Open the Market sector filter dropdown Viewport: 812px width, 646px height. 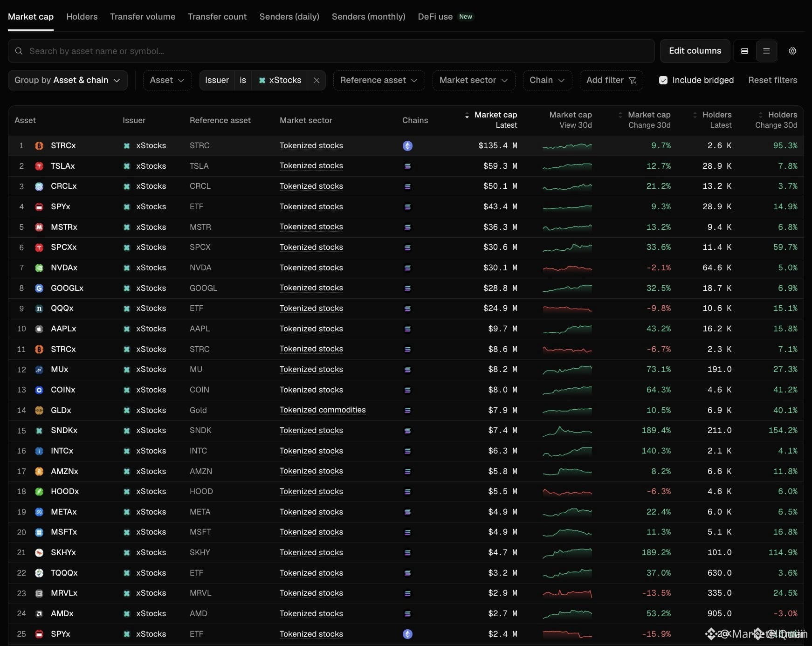click(474, 80)
